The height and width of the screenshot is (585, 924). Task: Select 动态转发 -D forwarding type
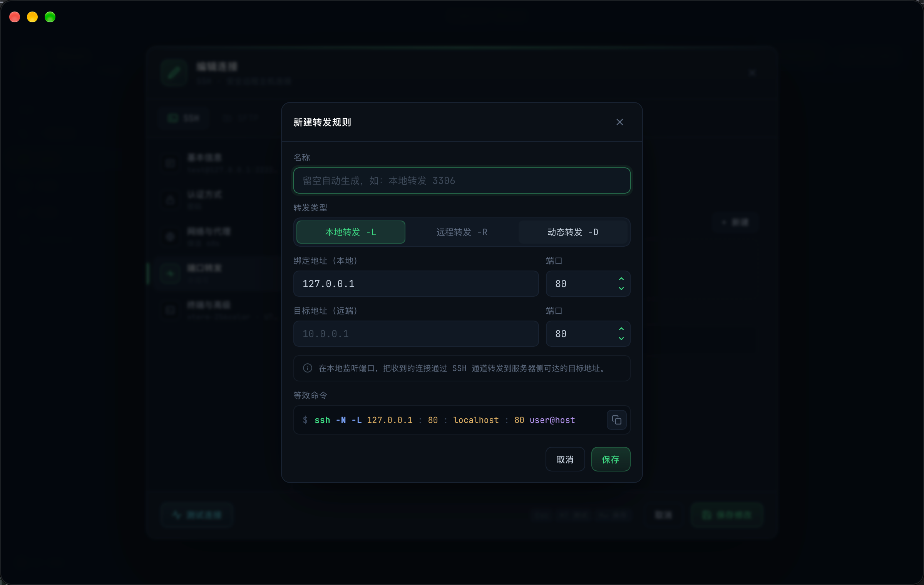(x=573, y=232)
